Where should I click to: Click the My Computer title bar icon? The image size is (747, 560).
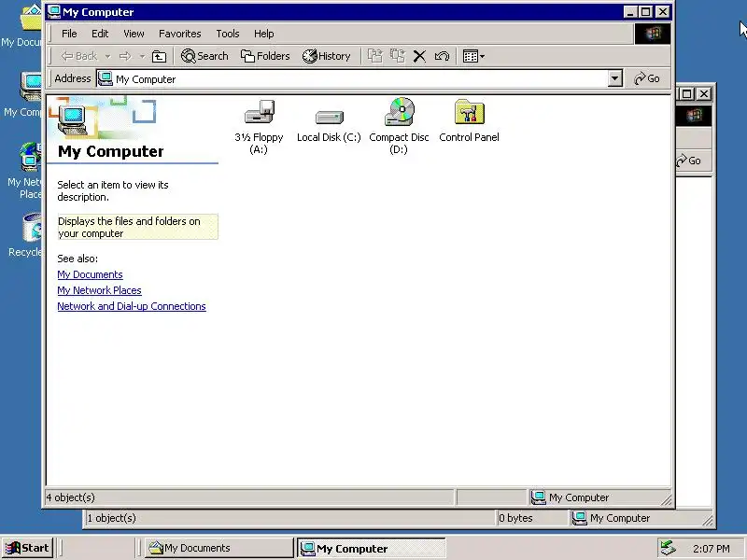(x=54, y=11)
